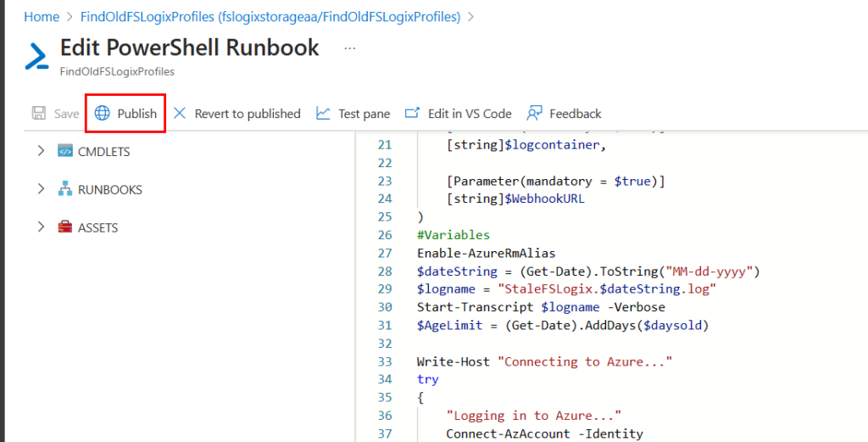Click the Revert to published X icon
The height and width of the screenshot is (442, 868).
click(x=180, y=114)
